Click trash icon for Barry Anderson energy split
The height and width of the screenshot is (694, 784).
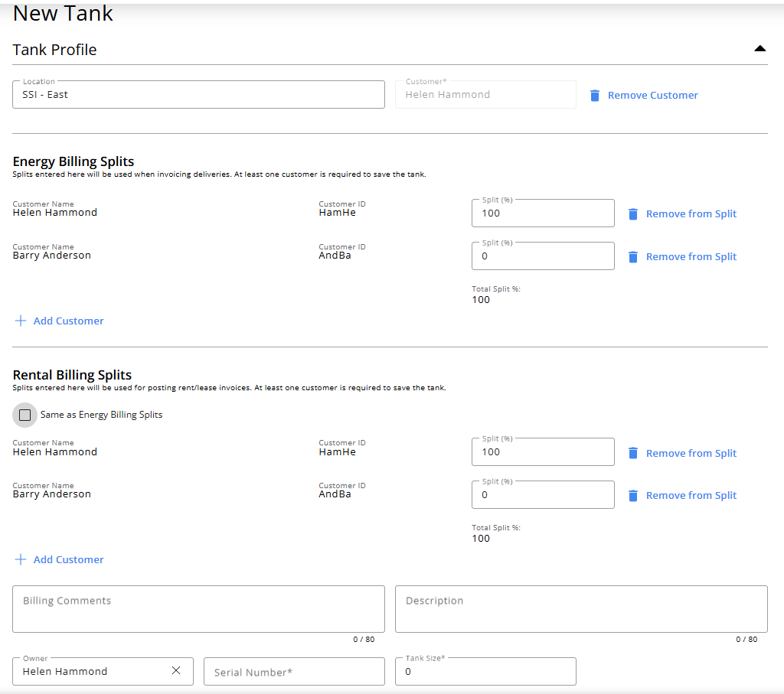(633, 257)
